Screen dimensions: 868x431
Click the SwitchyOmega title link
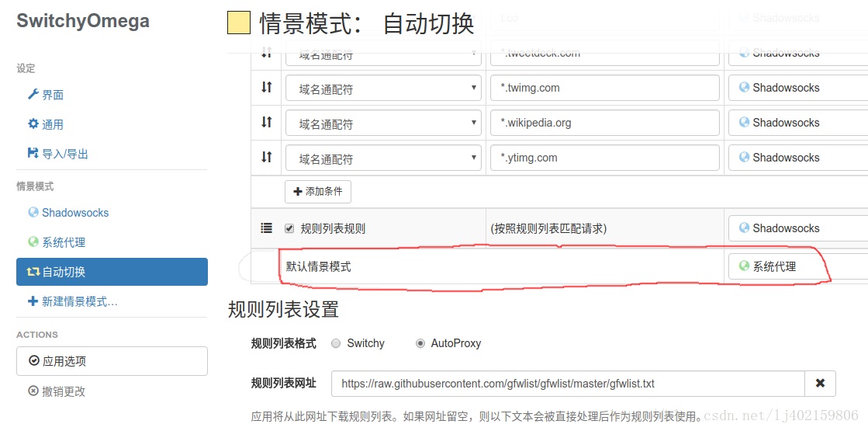tap(83, 20)
